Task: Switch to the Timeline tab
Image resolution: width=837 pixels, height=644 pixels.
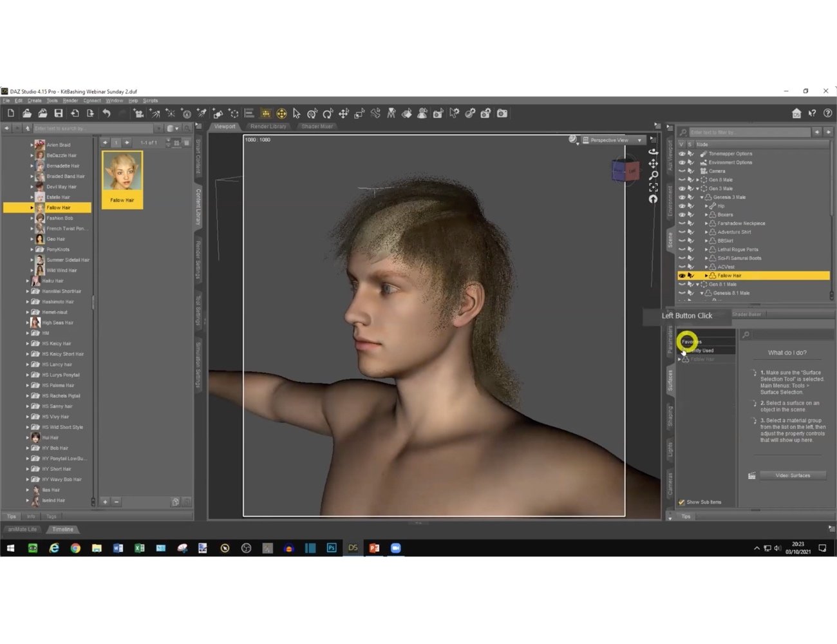Action: [x=62, y=529]
